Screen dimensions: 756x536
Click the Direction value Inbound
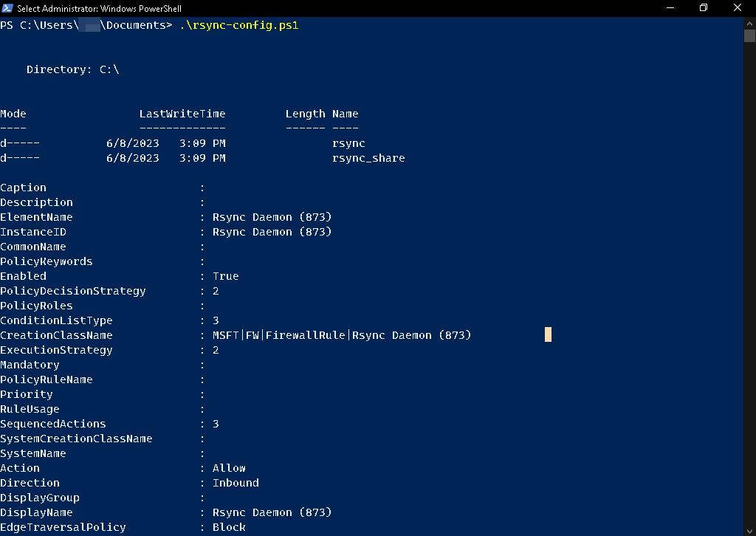click(x=236, y=483)
